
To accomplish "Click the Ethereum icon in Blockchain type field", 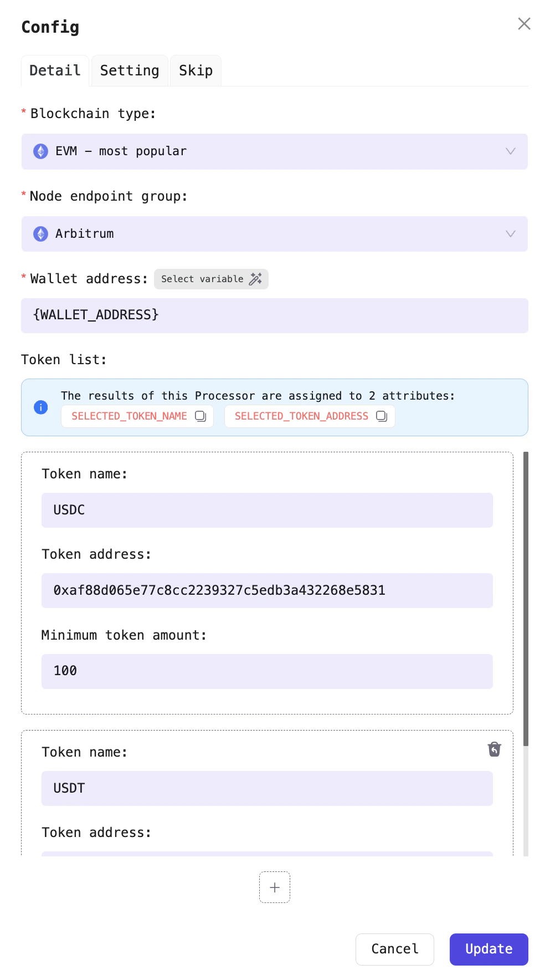I will click(x=42, y=151).
